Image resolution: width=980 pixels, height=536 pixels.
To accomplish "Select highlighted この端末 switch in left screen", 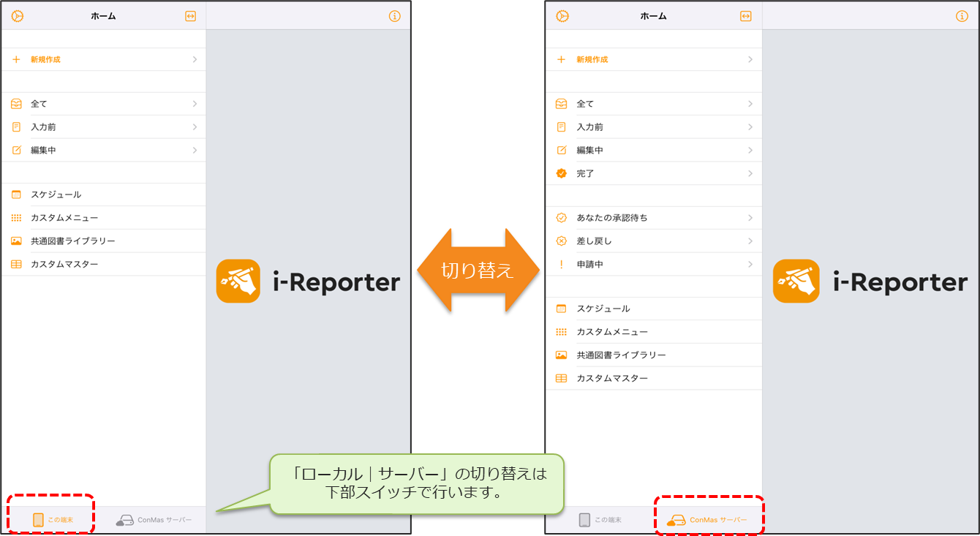I will pos(52,520).
